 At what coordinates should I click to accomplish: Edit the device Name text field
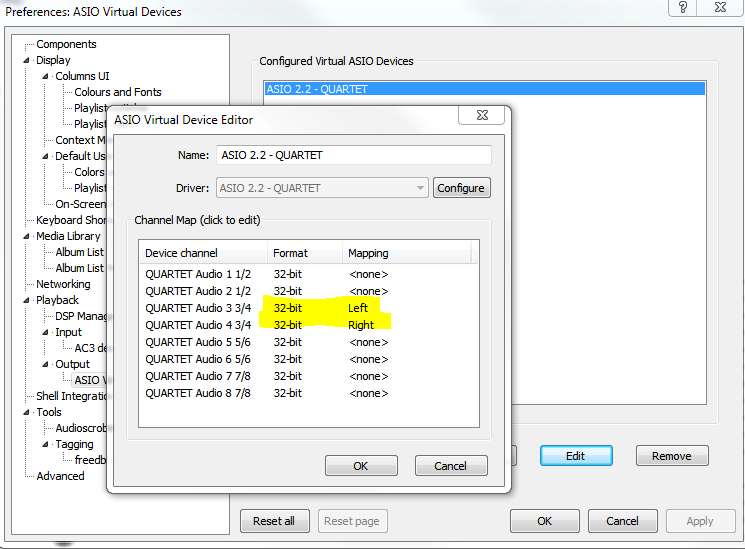coord(353,155)
